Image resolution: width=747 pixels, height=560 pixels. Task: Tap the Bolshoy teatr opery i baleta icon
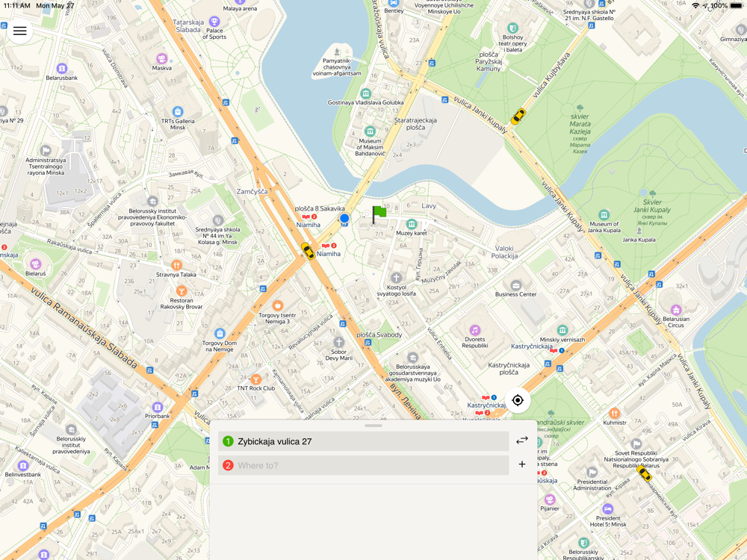pyautogui.click(x=512, y=28)
